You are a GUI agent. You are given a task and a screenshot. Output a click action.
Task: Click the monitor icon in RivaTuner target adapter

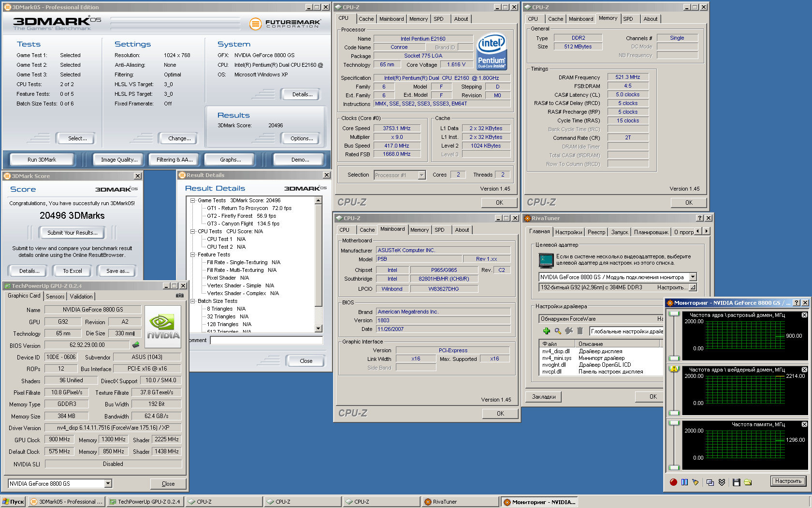tap(546, 260)
